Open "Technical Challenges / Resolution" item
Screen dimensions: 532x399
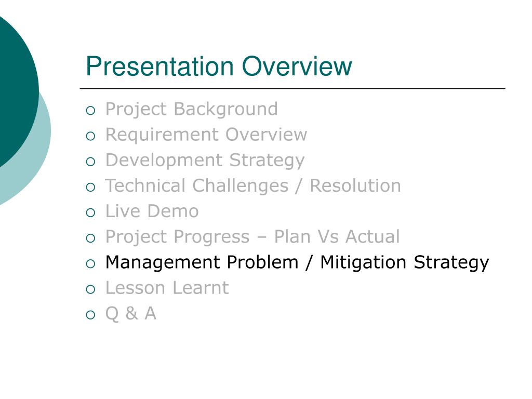[253, 185]
